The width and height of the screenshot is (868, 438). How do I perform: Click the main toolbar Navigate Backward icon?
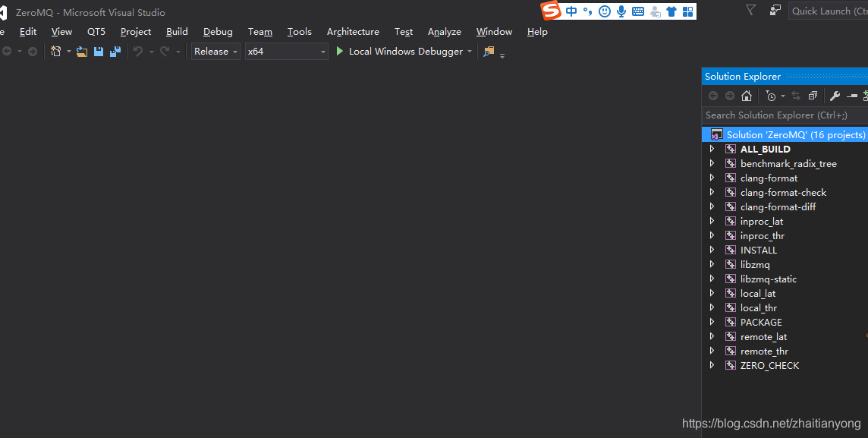7,52
